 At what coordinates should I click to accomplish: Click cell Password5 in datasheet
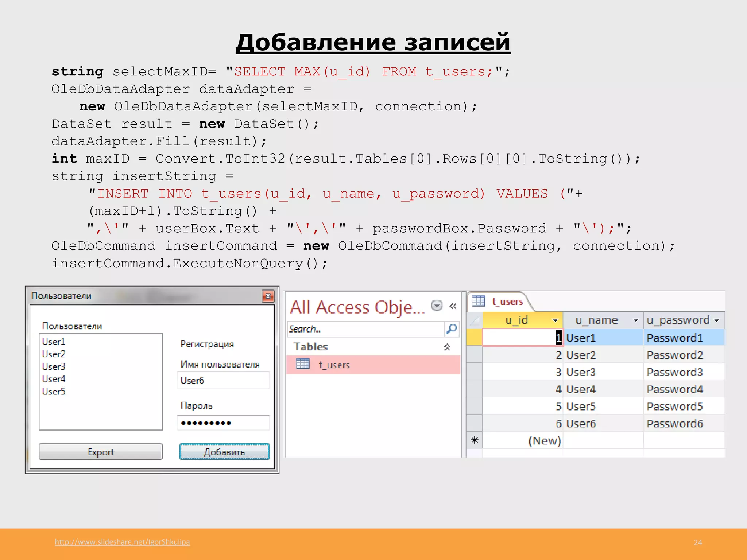(x=684, y=406)
